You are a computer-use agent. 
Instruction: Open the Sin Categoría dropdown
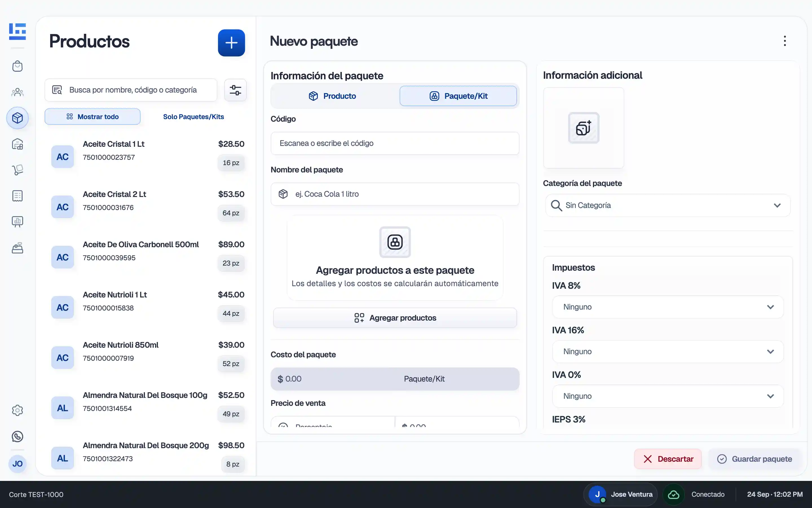[x=668, y=205]
